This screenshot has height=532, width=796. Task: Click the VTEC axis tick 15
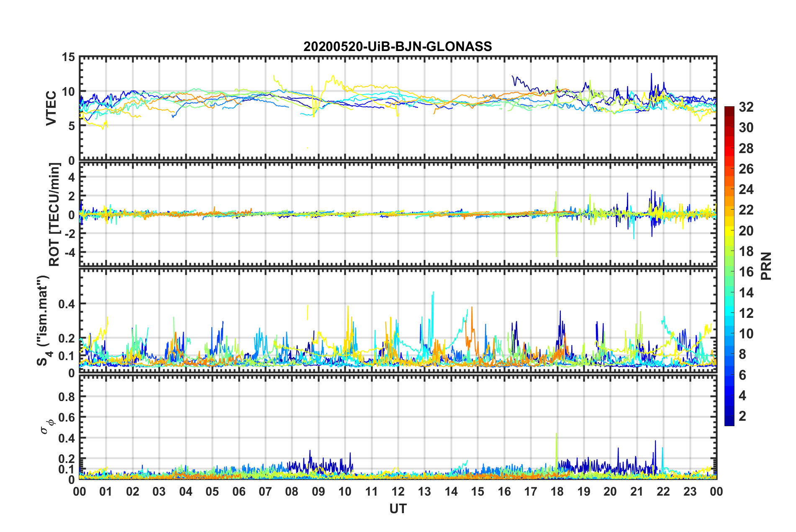coord(68,57)
